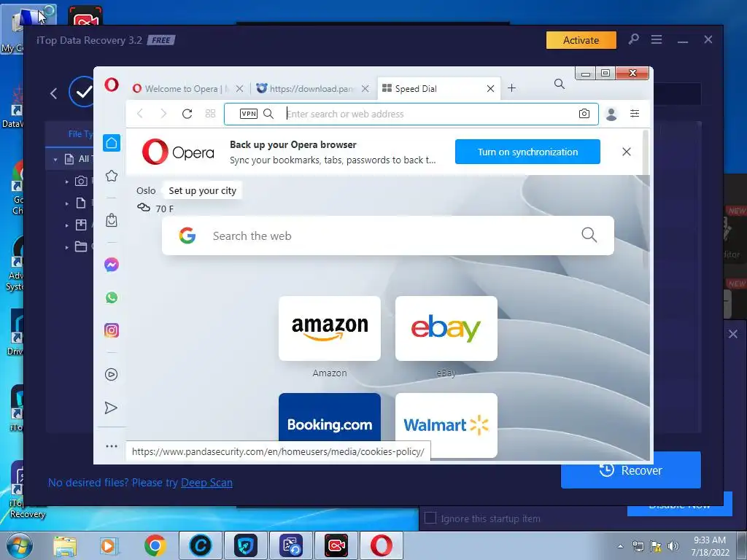Open the Opera menu logo button
Viewport: 747px width, 560px height.
(x=112, y=85)
